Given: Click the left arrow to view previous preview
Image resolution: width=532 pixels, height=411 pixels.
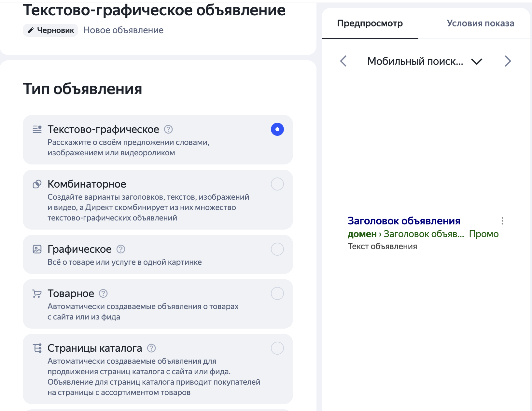Looking at the screenshot, I should pyautogui.click(x=343, y=61).
